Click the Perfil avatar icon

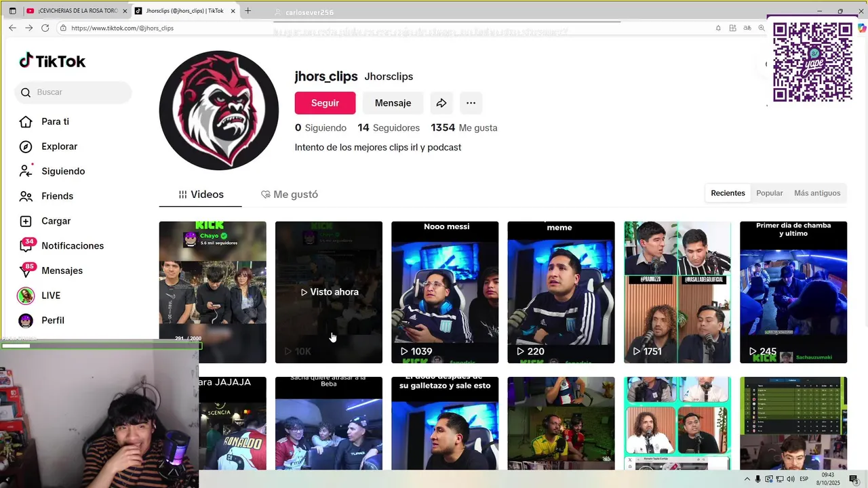click(26, 320)
